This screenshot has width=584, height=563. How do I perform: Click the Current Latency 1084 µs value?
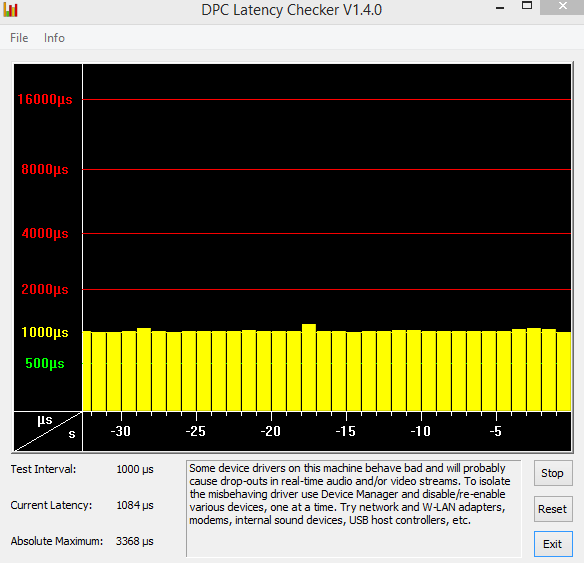coord(135,505)
